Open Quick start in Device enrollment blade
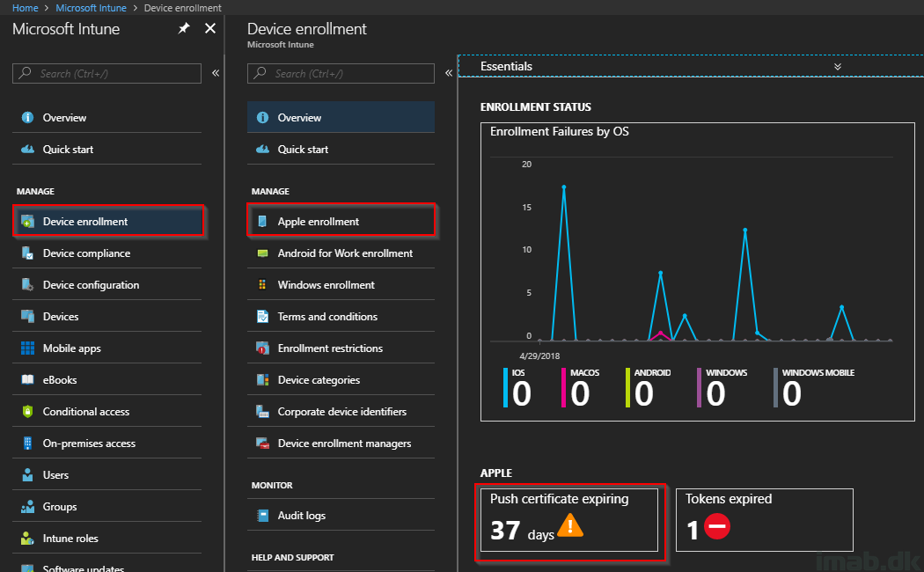Viewport: 924px width, 572px height. coord(341,149)
